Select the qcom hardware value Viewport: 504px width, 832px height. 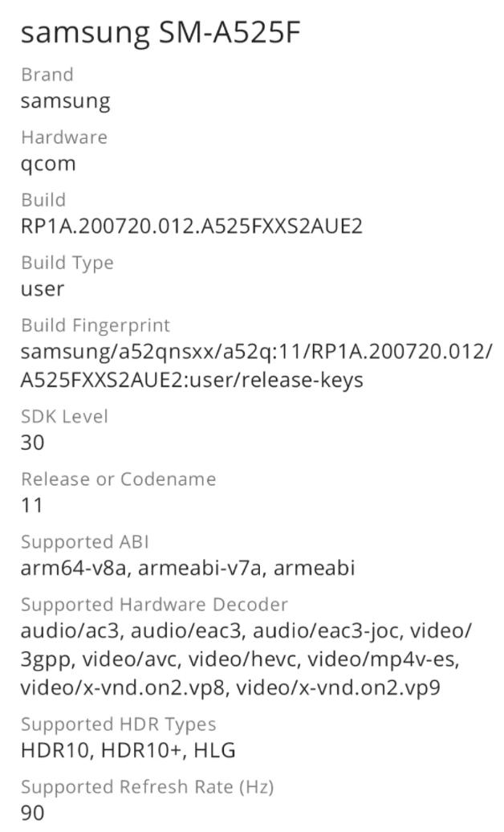[x=48, y=164]
